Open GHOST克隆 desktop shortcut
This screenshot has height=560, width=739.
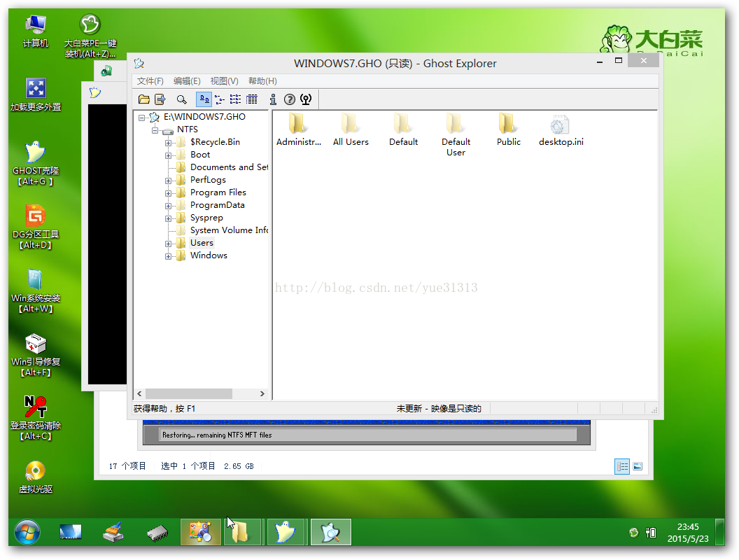36,163
